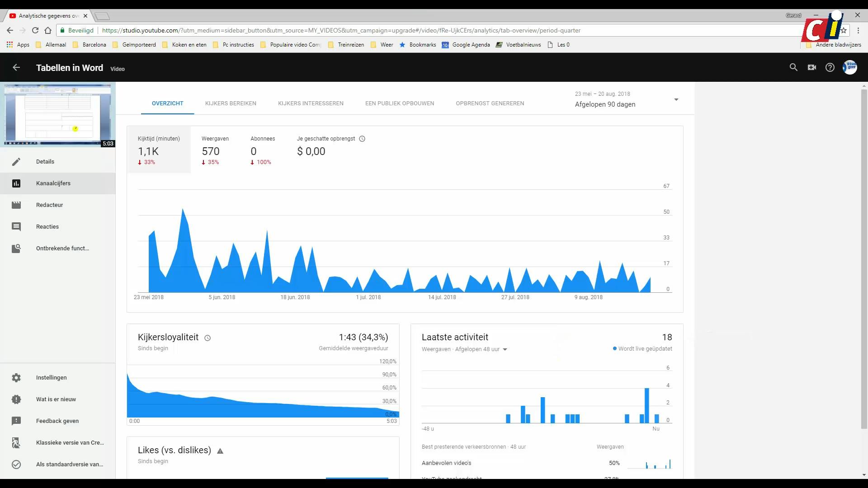
Task: Open Redacteur video editor icon
Action: (16, 205)
